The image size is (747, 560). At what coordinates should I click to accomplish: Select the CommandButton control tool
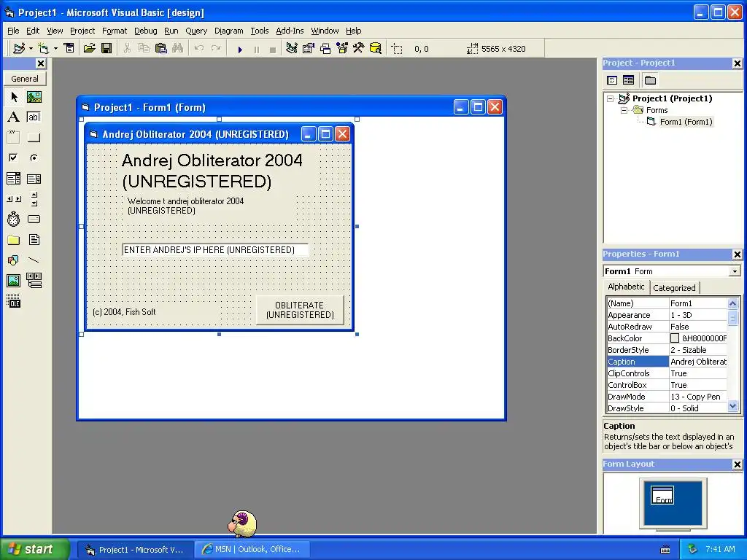pos(34,138)
